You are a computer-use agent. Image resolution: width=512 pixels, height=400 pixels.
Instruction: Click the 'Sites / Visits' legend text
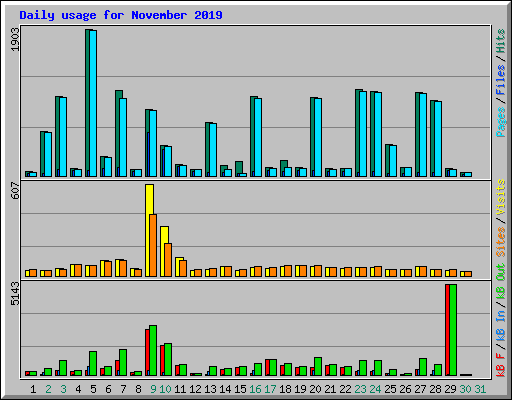coord(500,218)
